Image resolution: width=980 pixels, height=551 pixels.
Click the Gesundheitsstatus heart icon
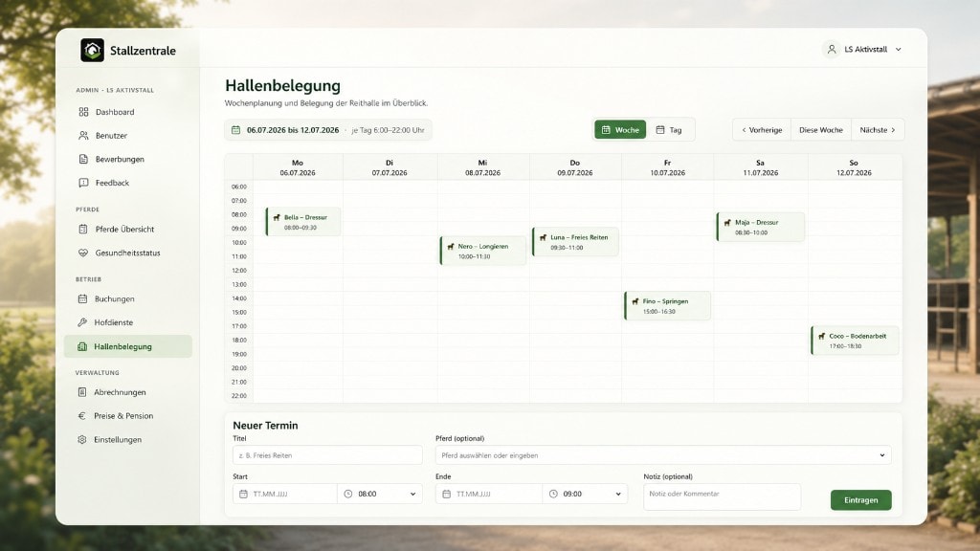83,253
